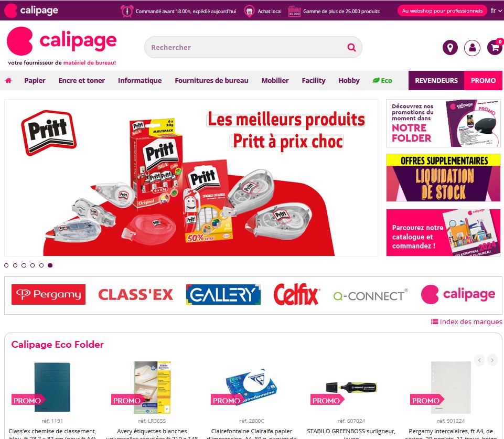Click Au webshop pour professionnels button

tap(442, 10)
